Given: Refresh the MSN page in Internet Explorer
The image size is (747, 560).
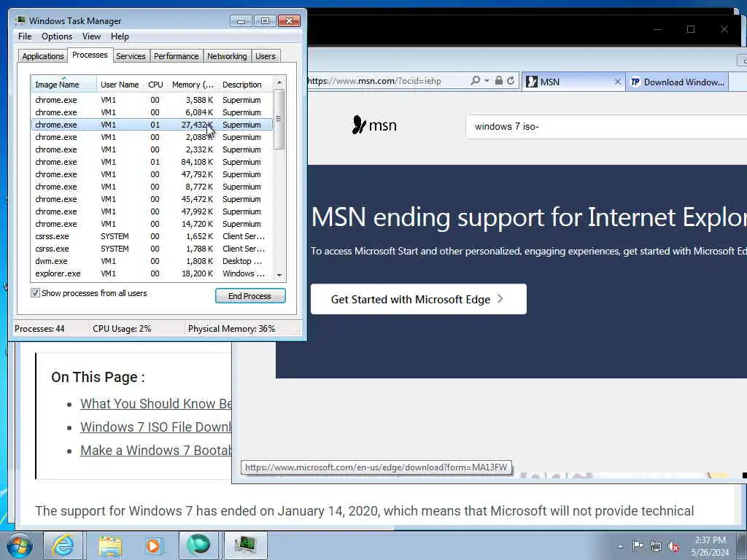Looking at the screenshot, I should click(x=511, y=80).
